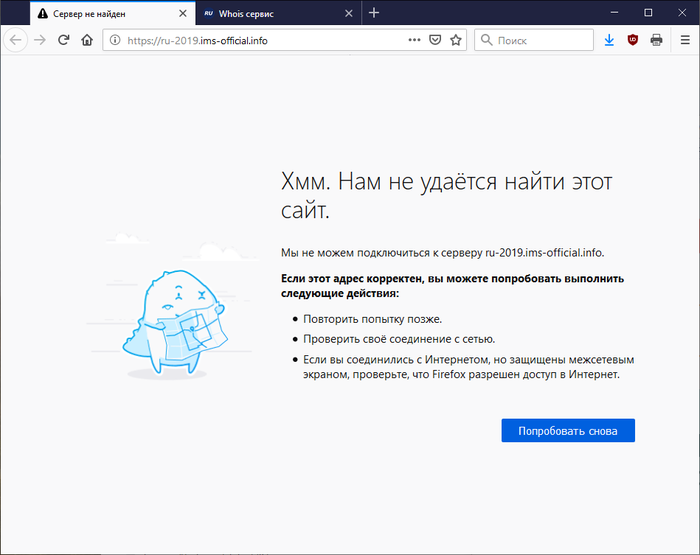Maximize the Firefox window

[648, 12]
